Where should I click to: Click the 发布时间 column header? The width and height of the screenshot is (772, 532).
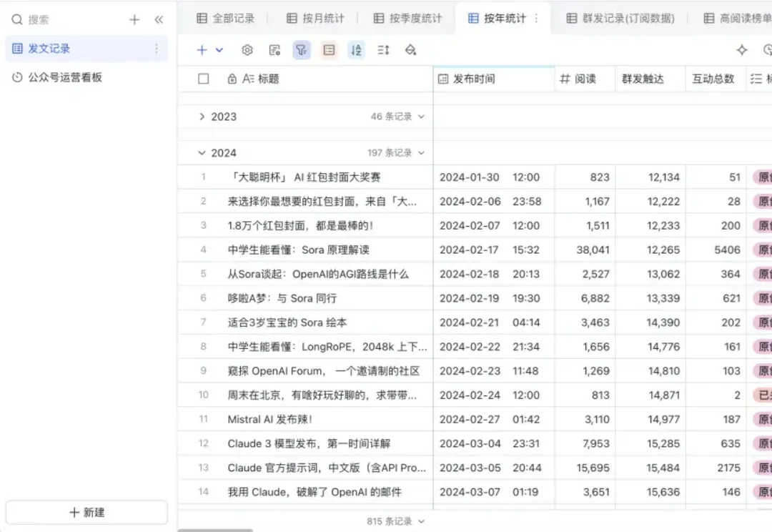tap(494, 79)
